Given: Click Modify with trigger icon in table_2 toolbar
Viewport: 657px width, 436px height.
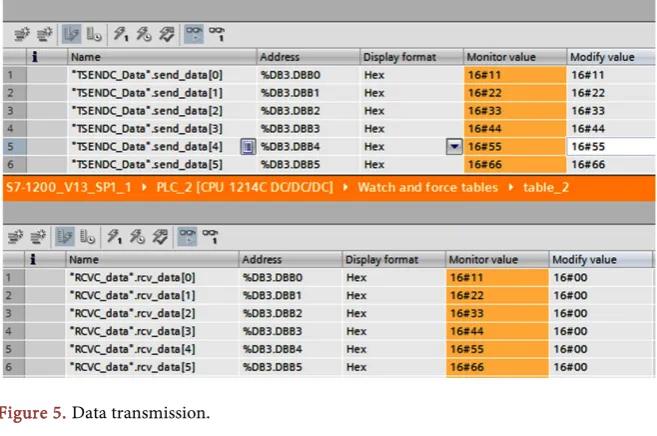Looking at the screenshot, I should pos(137,237).
